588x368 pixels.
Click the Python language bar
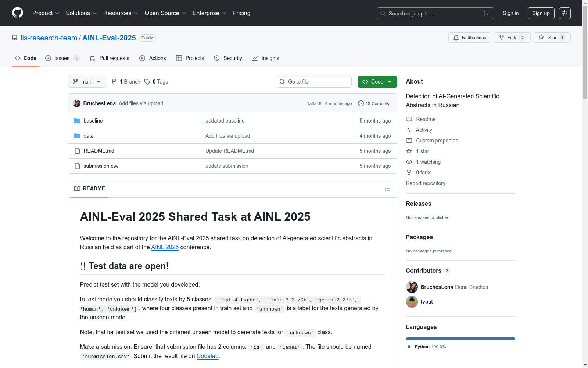(x=460, y=339)
